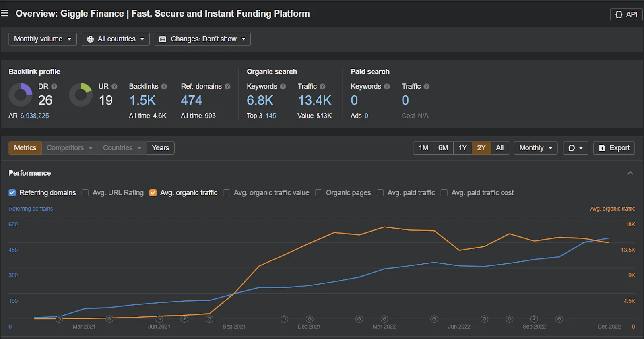
Task: Select the 1Y time range
Action: (x=463, y=148)
